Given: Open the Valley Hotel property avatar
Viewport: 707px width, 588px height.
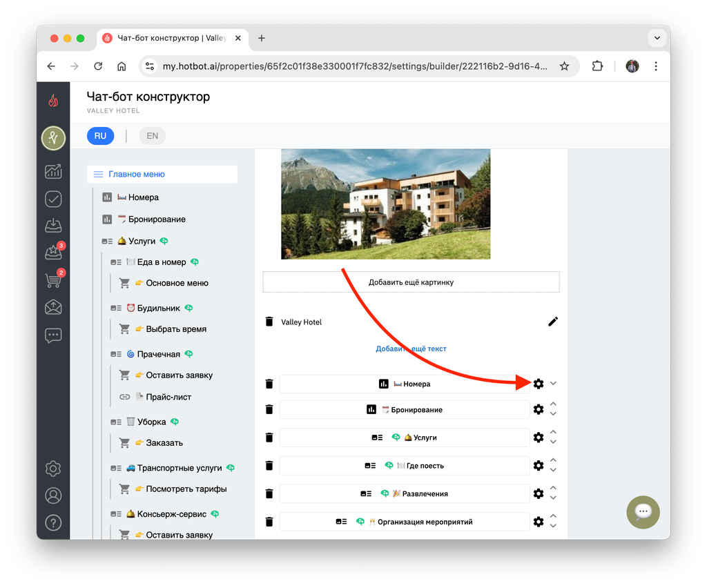Looking at the screenshot, I should (53, 138).
